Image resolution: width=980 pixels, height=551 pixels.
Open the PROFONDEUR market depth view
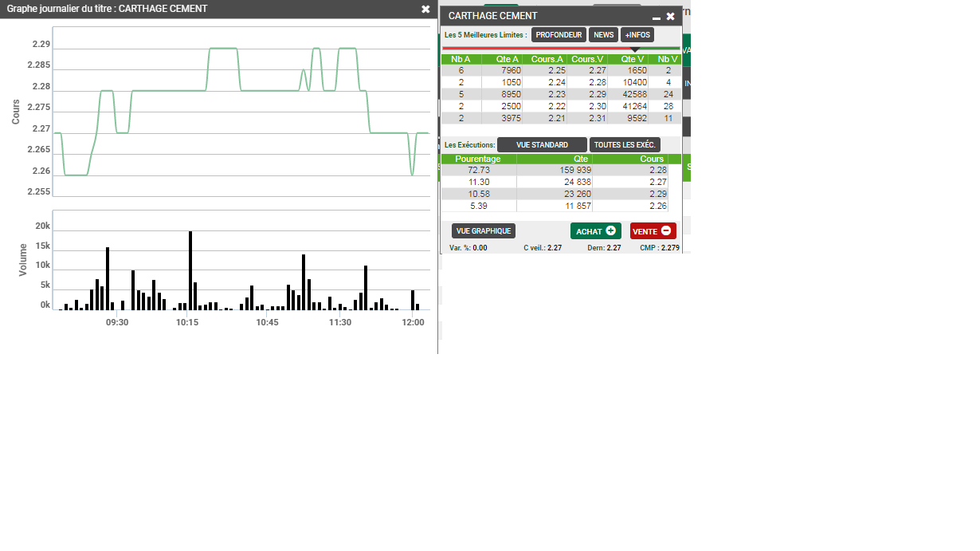click(559, 35)
